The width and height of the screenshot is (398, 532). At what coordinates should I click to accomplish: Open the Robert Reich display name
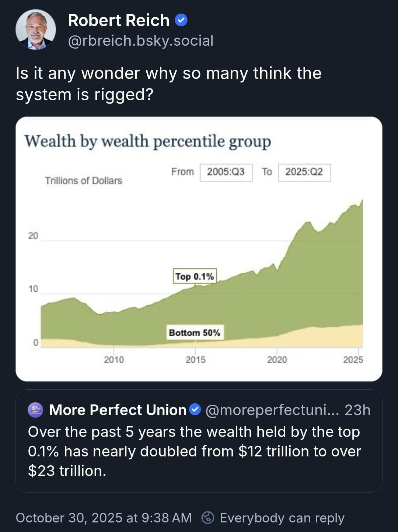(118, 20)
